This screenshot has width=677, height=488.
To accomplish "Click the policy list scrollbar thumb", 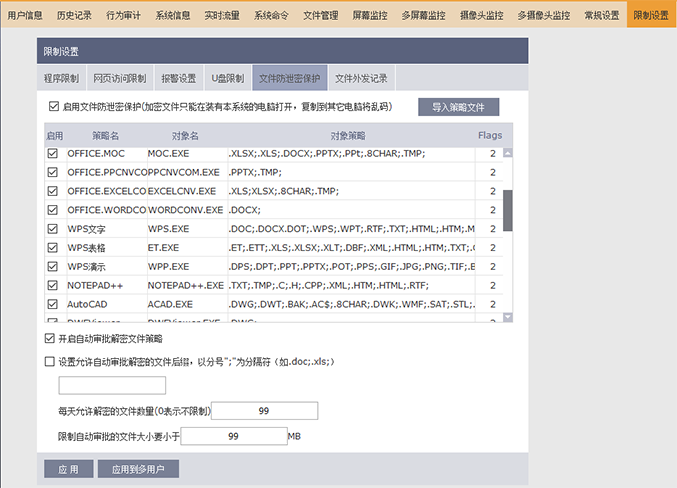I will coord(508,210).
